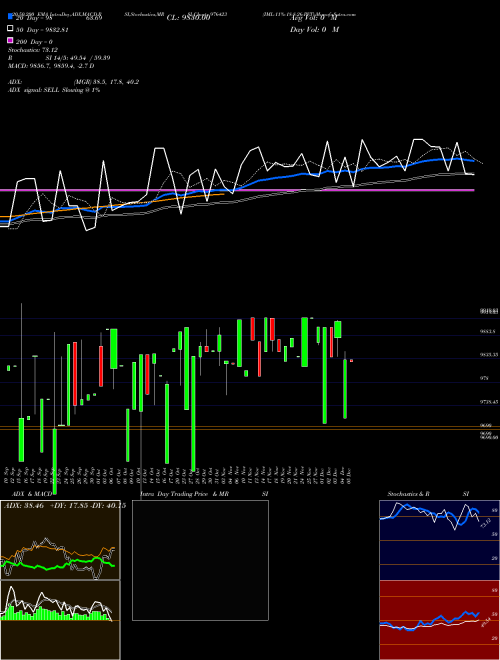Click the 'CL: 9830.00' close price label
Screen dimensions: 500x660
point(188,18)
